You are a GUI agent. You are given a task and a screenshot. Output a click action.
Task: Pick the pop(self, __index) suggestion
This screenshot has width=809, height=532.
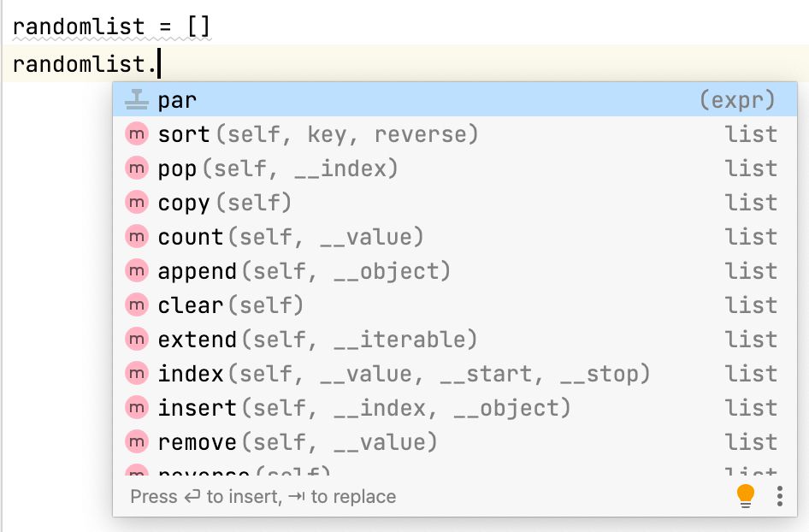click(x=455, y=168)
